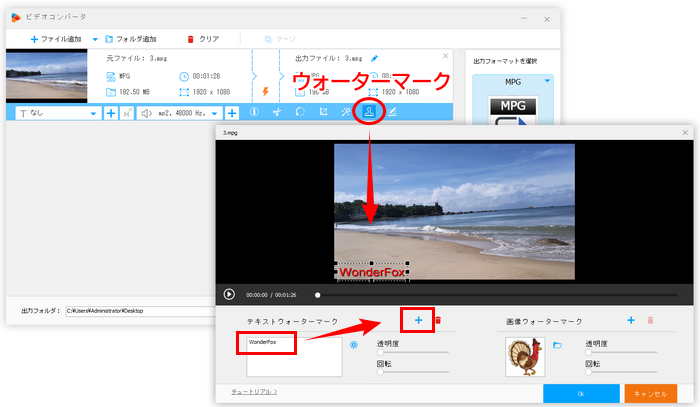The width and height of the screenshot is (700, 407).
Task: Open the watermark stamp tool
Action: [369, 112]
